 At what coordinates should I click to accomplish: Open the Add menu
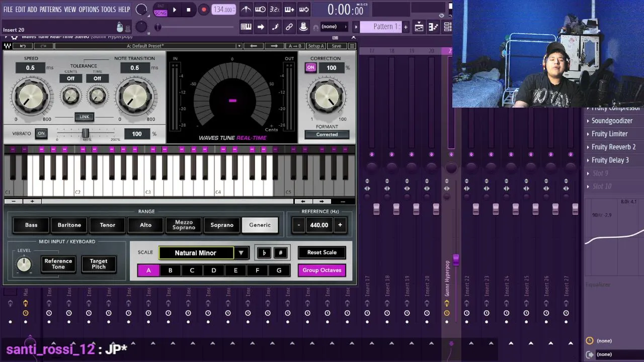[32, 10]
